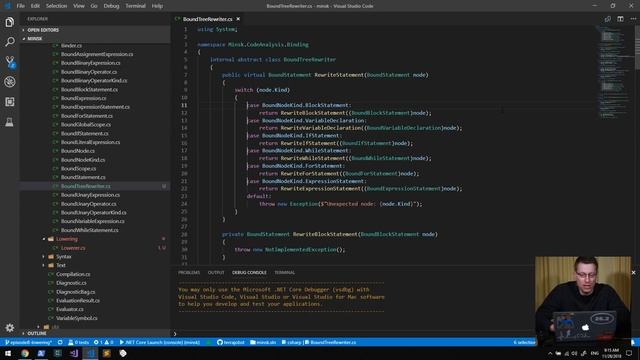Click the csharp language status item
Viewport: 640px width, 360px height.
291,342
